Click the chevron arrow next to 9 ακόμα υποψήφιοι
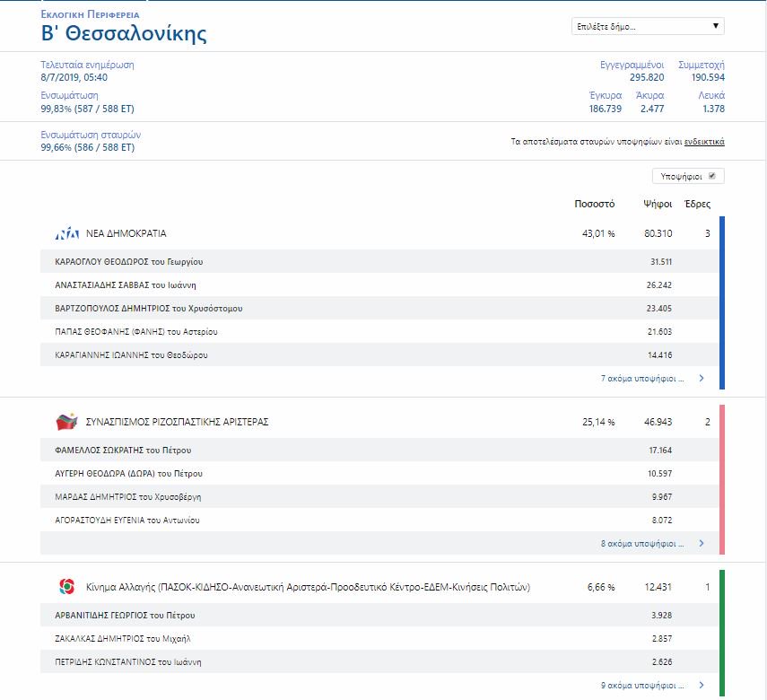The height and width of the screenshot is (700, 767). click(x=702, y=686)
